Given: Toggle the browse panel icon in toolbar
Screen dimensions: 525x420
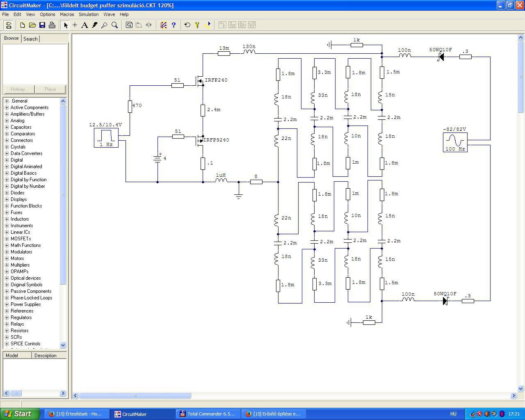Looking at the screenshot, I should (9, 25).
